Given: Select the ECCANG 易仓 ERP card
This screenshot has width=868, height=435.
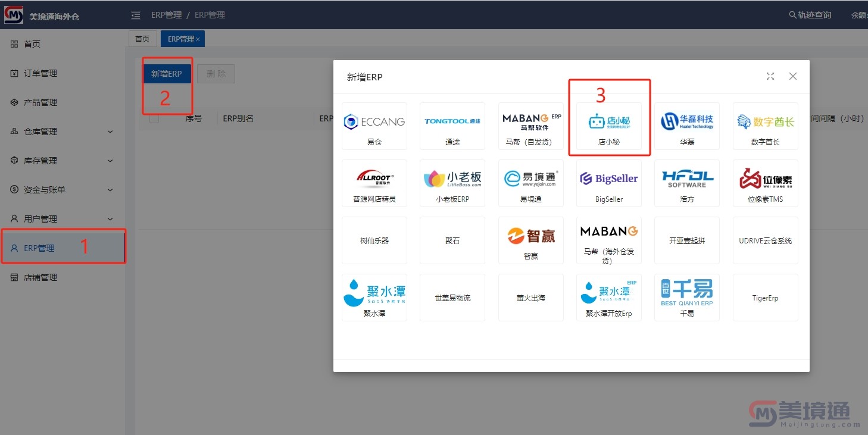Looking at the screenshot, I should click(x=374, y=126).
